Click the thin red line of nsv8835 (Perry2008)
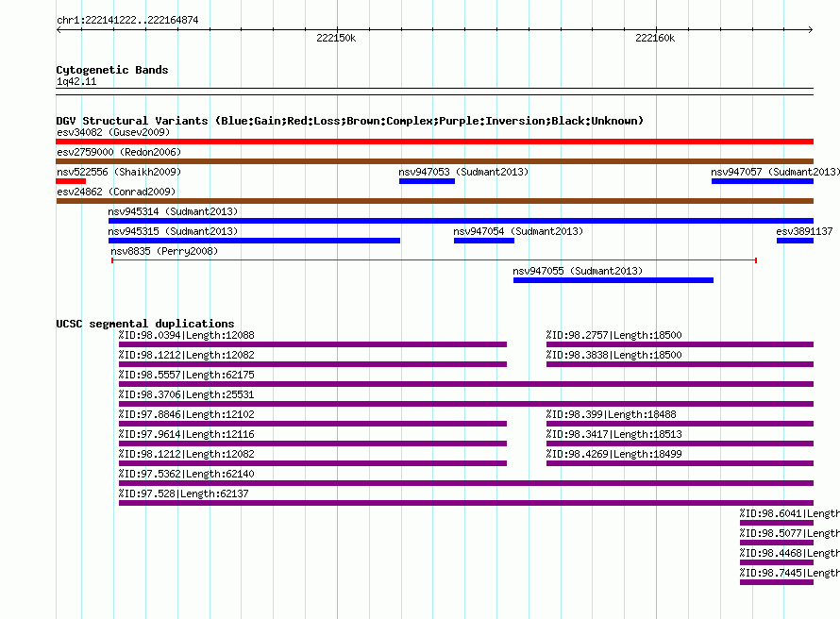This screenshot has width=840, height=619. [x=434, y=260]
